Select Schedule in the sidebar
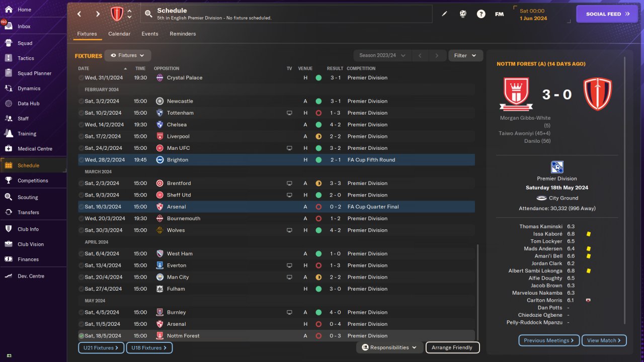The image size is (644, 362). (33, 165)
